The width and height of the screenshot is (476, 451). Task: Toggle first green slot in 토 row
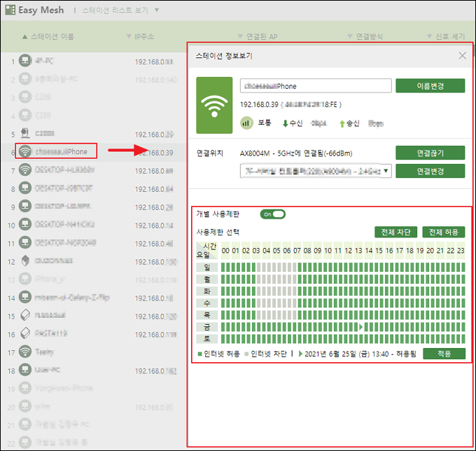223,339
